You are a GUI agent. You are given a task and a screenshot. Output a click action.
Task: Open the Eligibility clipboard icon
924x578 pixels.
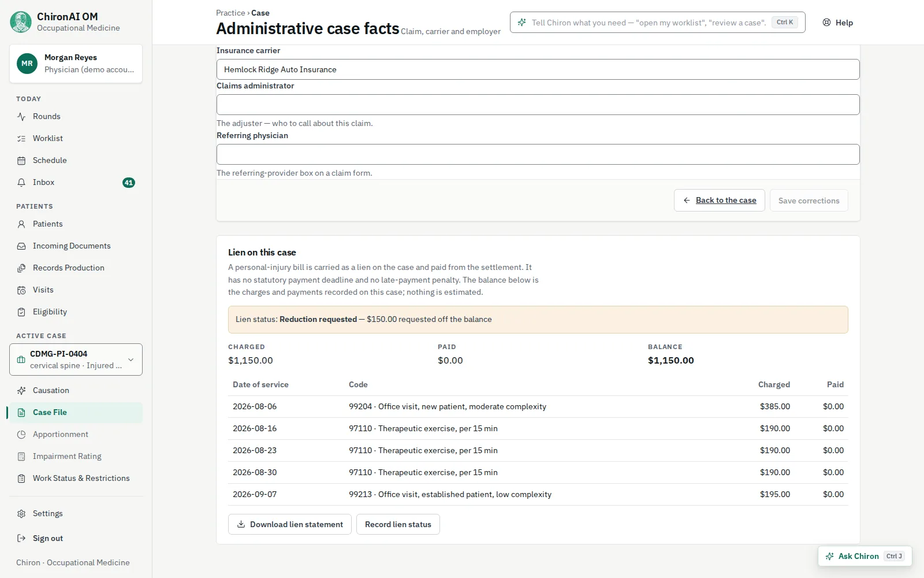click(x=21, y=312)
